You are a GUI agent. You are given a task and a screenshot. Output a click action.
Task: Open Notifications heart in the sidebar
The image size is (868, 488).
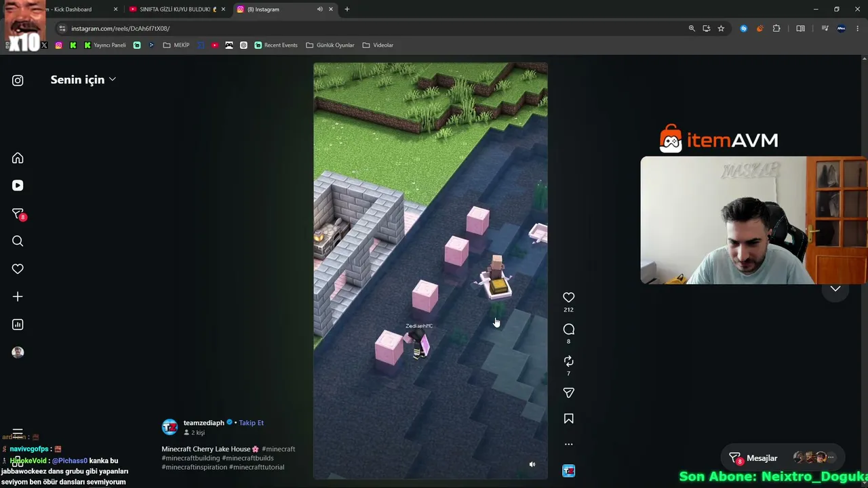pos(18,269)
